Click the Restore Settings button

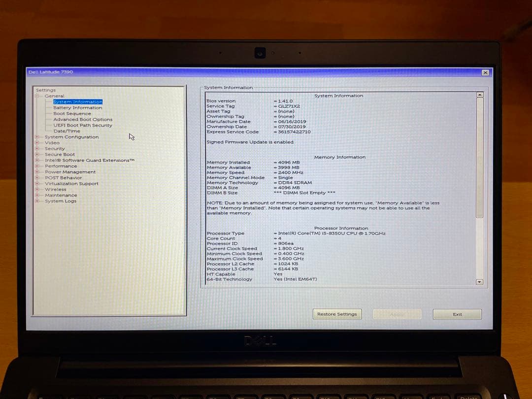[337, 314]
